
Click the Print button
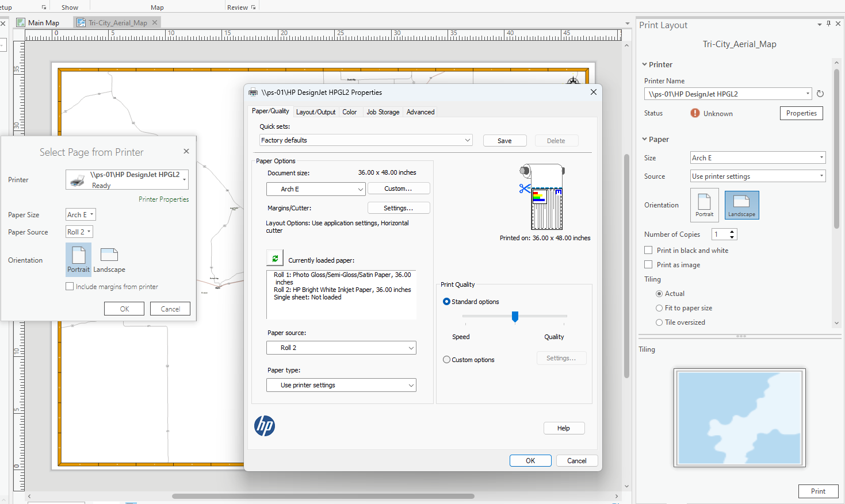pyautogui.click(x=818, y=491)
